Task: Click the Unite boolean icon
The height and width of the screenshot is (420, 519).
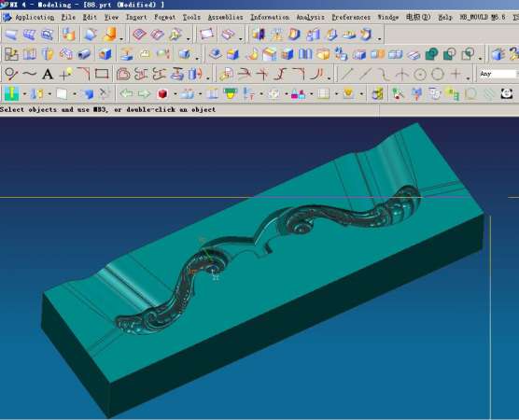Action: [x=431, y=54]
